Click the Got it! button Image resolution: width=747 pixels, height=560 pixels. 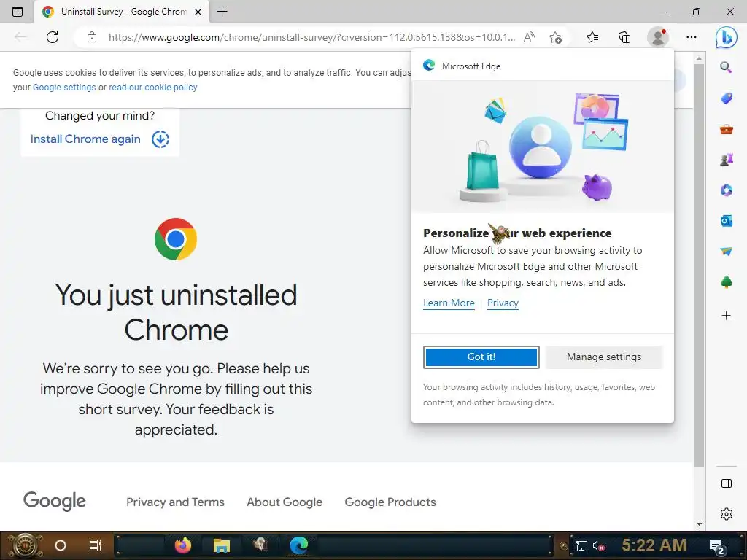[481, 357]
